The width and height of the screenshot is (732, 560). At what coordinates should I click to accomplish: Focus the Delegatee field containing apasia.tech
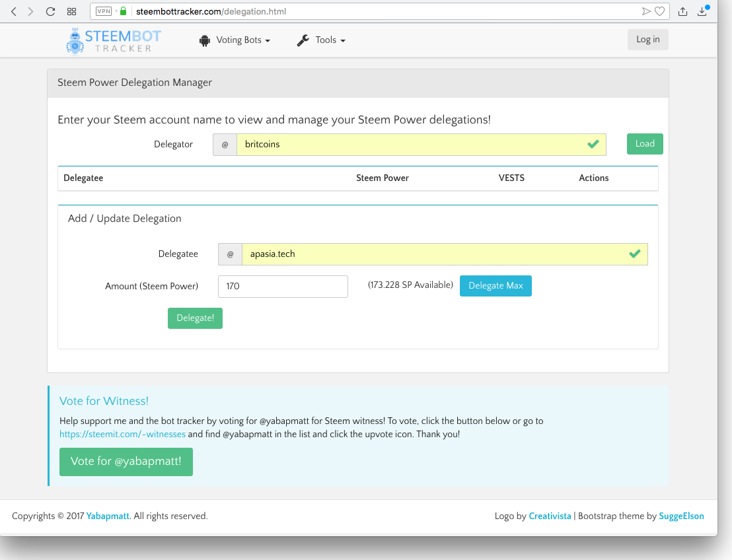[445, 254]
